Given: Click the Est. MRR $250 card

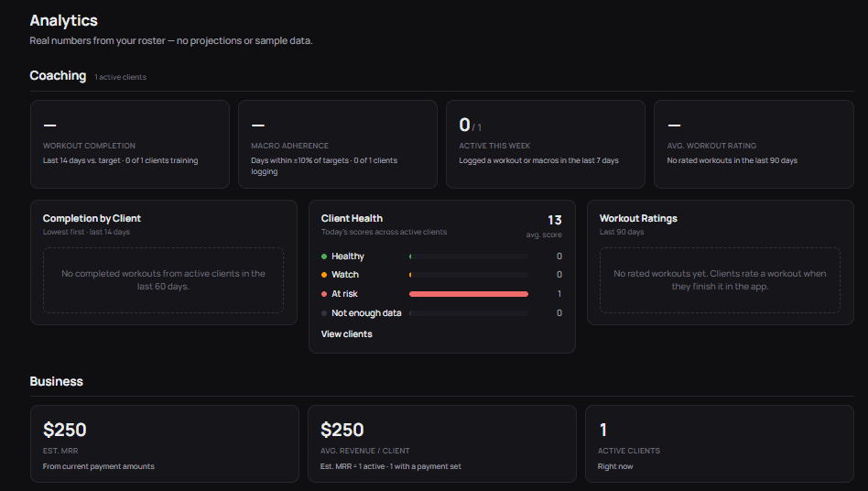Looking at the screenshot, I should tap(165, 443).
